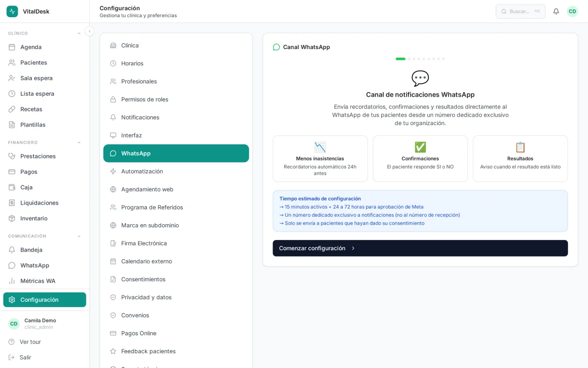Click the Profesionales people icon

(x=113, y=81)
